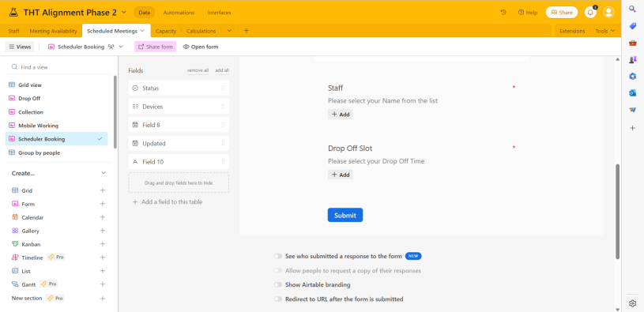Click the blue Submit button
The height and width of the screenshot is (312, 644).
pyautogui.click(x=345, y=215)
